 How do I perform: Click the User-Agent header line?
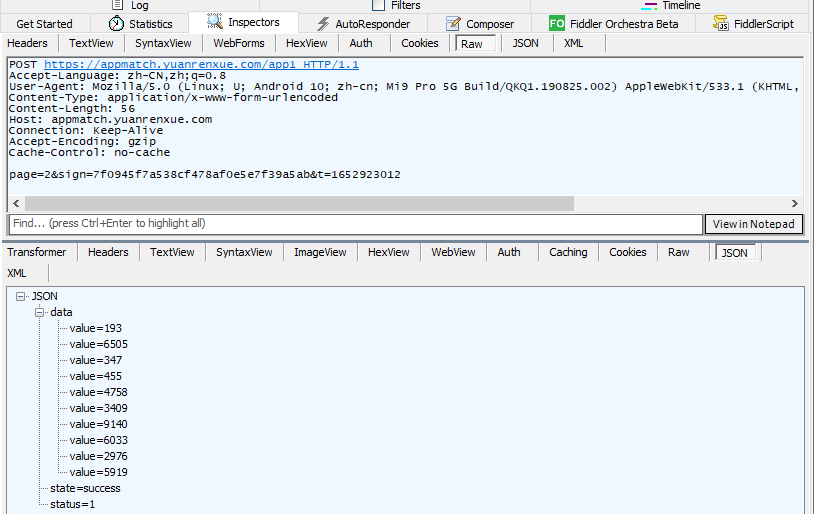tap(404, 87)
